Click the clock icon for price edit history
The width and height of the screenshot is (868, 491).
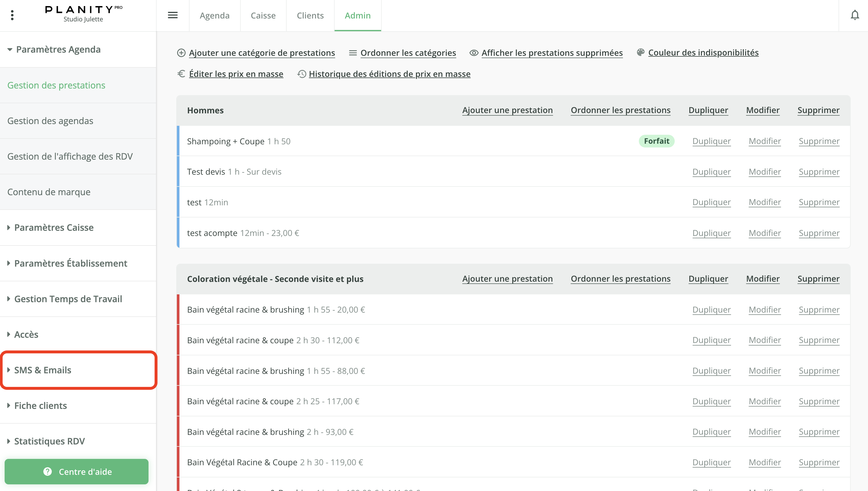[302, 74]
